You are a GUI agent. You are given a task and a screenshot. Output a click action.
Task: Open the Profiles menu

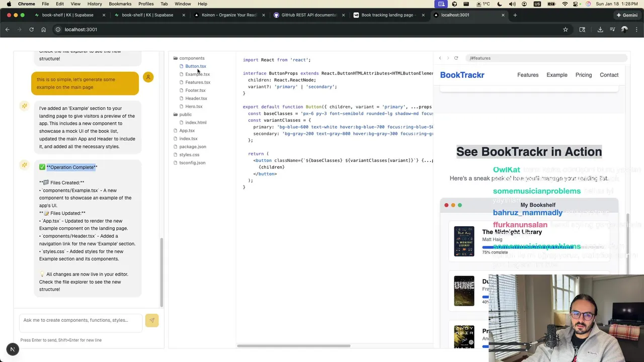pyautogui.click(x=146, y=4)
